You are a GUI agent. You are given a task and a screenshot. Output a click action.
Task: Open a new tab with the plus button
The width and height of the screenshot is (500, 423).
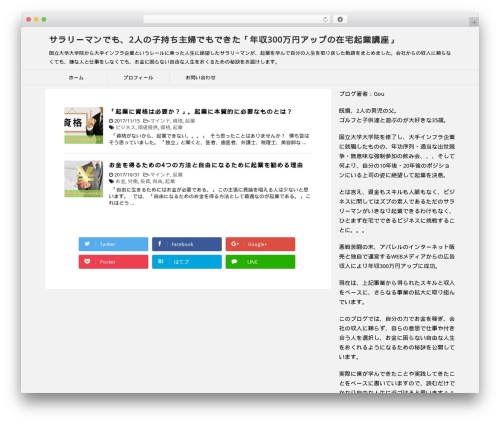(x=474, y=22)
